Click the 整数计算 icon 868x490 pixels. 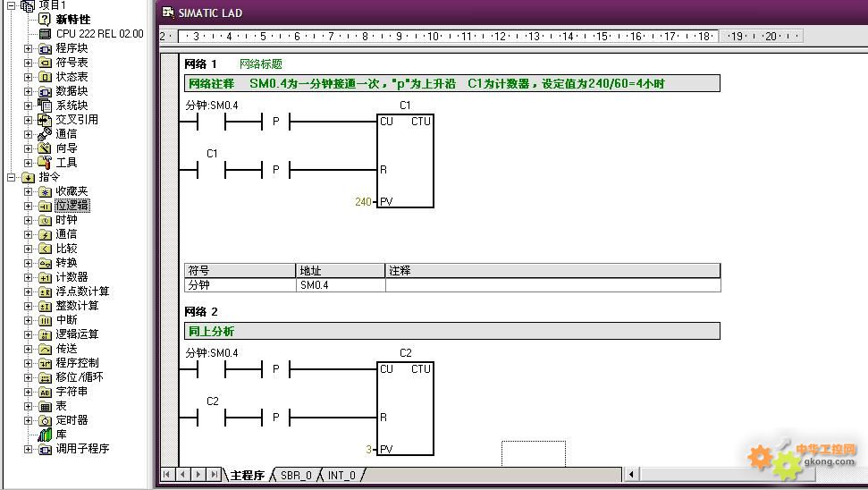(x=45, y=306)
